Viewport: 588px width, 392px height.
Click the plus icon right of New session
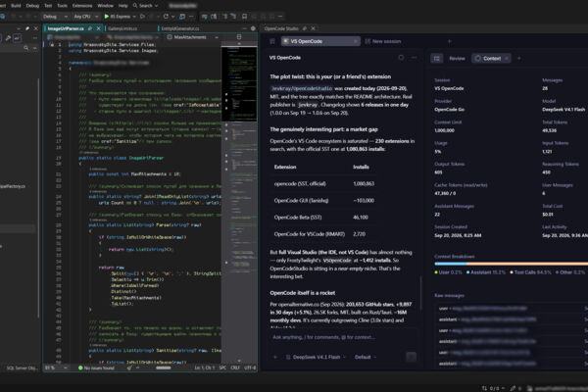450,41
